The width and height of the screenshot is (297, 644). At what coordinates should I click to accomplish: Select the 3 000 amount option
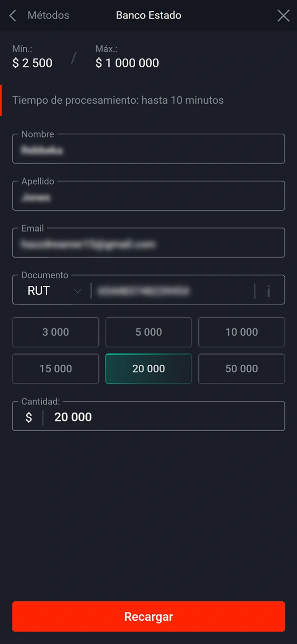point(56,332)
